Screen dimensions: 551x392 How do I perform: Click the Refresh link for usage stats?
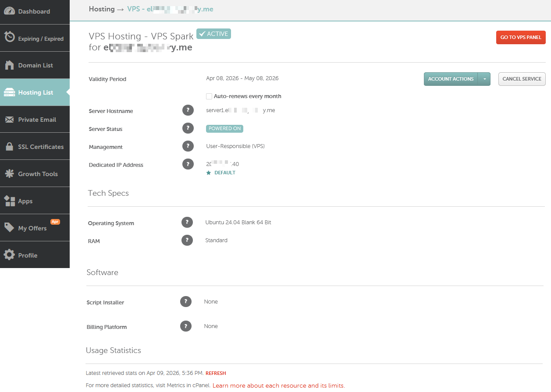[x=216, y=374]
